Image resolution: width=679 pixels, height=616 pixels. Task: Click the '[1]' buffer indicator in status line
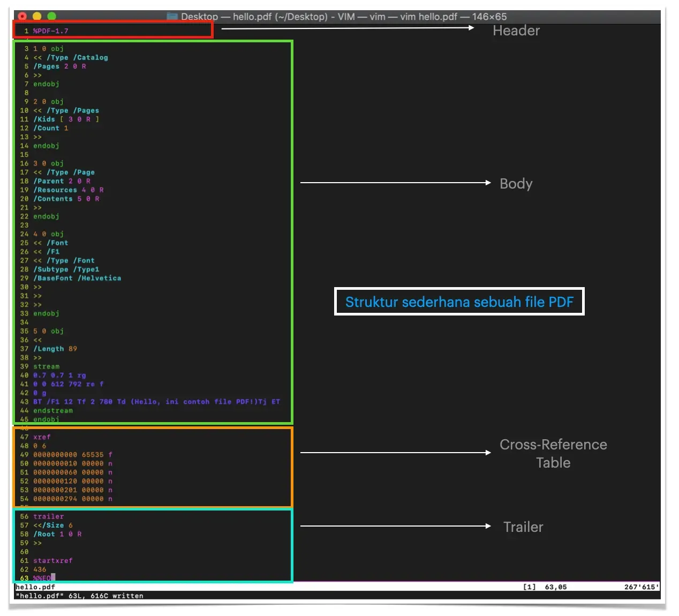pyautogui.click(x=529, y=587)
